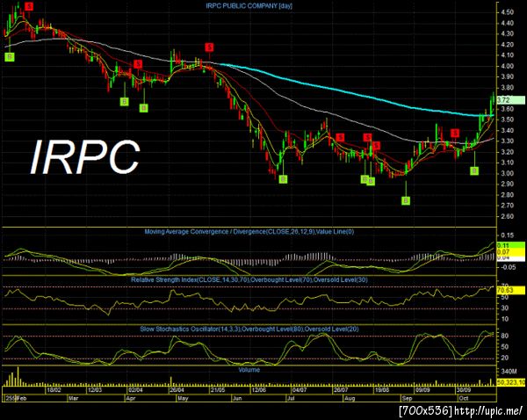
Task: Click the Oct month label
Action: coord(464,398)
